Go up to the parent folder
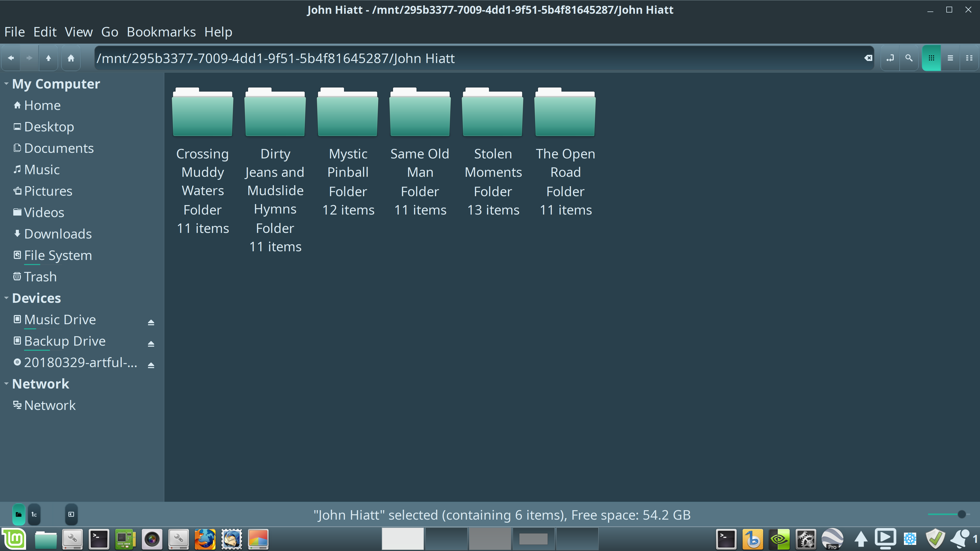980x551 pixels. 48,58
